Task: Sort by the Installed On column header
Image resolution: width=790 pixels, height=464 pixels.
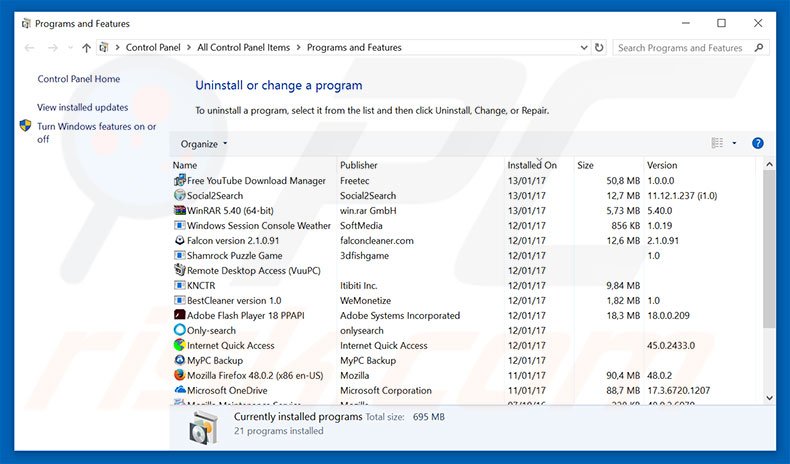Action: coord(531,165)
